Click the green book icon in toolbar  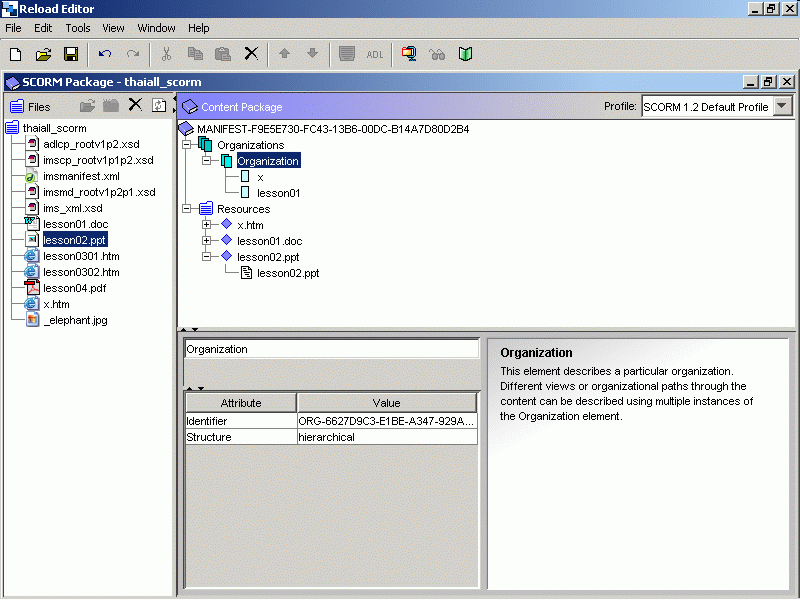(465, 54)
